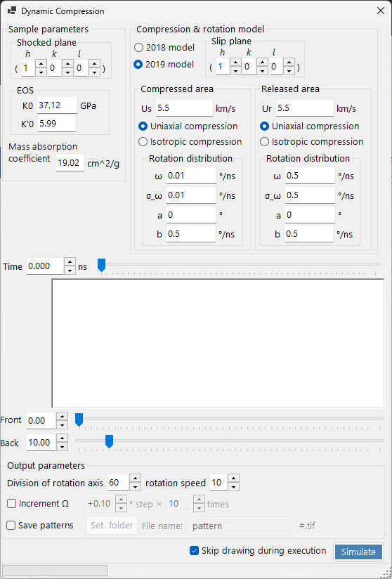
Task: Increase Shocked plane l value
Action: pos(95,64)
